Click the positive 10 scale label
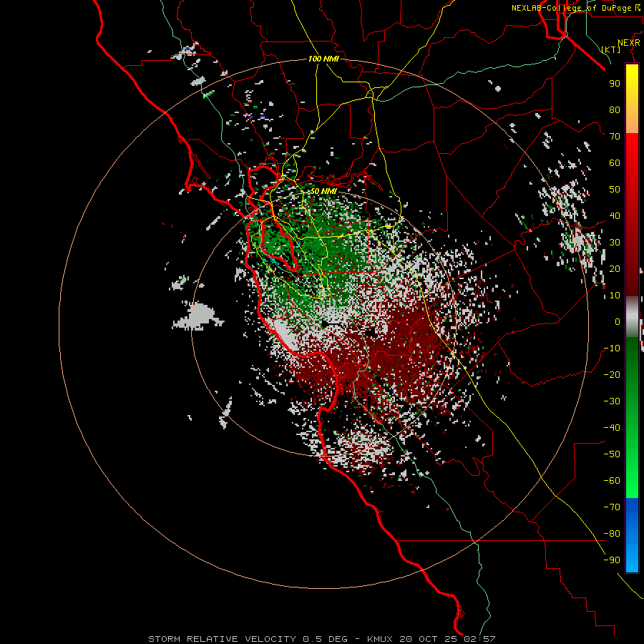The image size is (644, 644). (615, 296)
